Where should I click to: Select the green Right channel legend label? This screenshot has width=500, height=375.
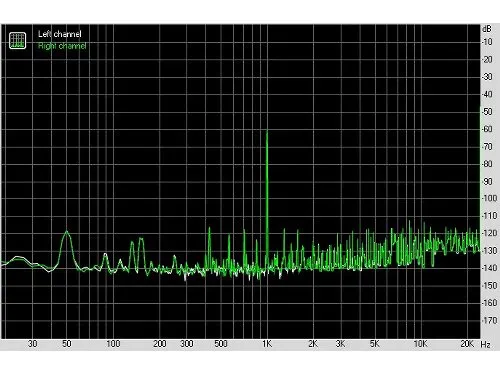pos(62,46)
